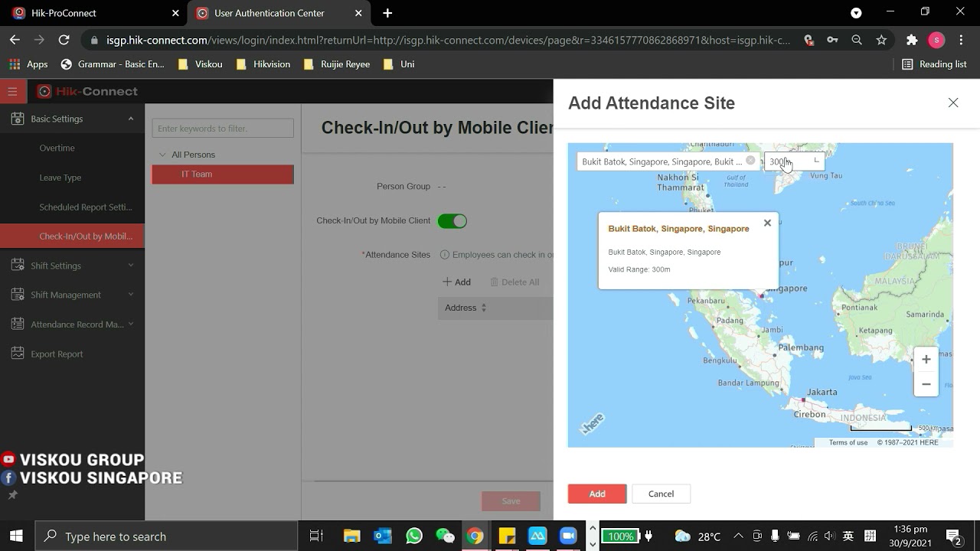
Task: Open the Viskou bookmark folder
Action: coord(200,64)
